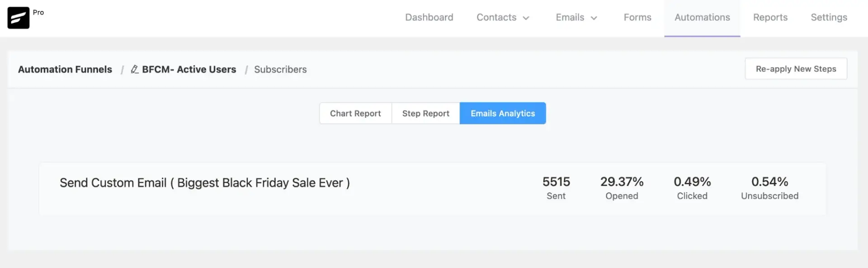Click the FluentCRM logo icon
The width and height of the screenshot is (868, 268).
pos(19,18)
